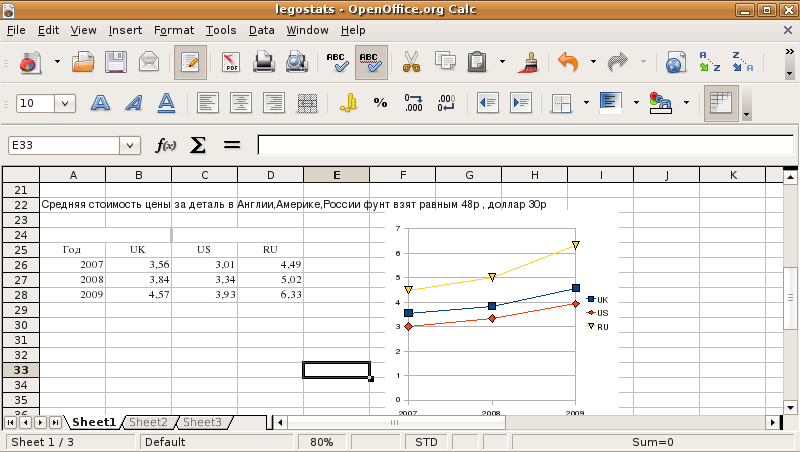Align cell contents left

coord(208,104)
